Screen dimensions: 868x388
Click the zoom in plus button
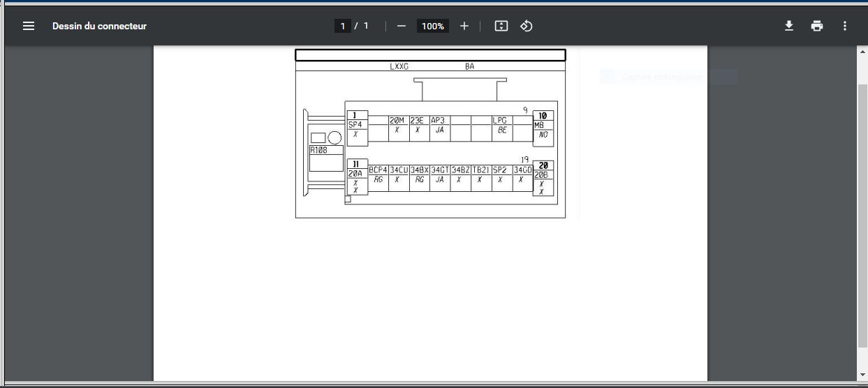[464, 26]
